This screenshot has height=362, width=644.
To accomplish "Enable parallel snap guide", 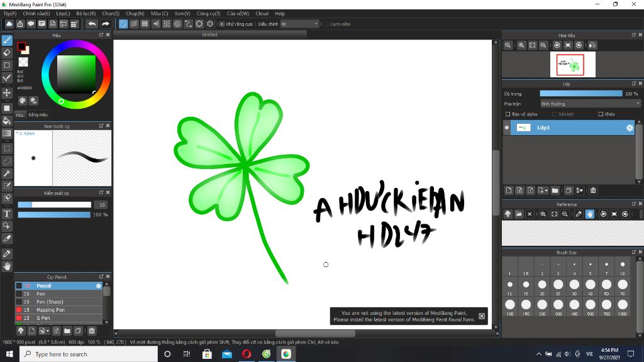I will 134,24.
